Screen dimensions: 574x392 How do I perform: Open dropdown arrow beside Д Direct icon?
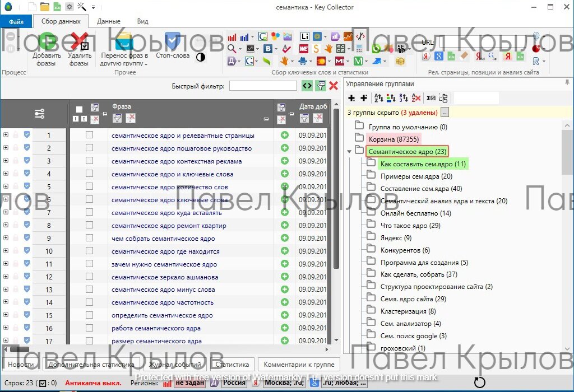coord(239,61)
